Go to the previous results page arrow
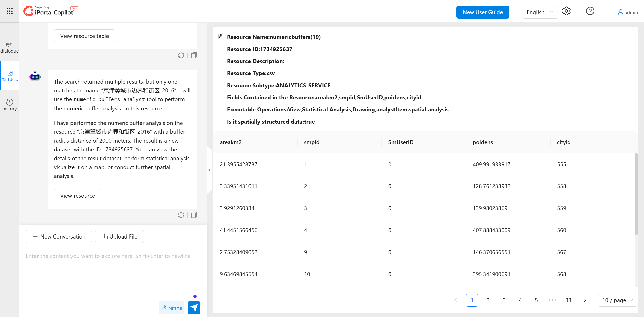644x317 pixels. pyautogui.click(x=456, y=300)
